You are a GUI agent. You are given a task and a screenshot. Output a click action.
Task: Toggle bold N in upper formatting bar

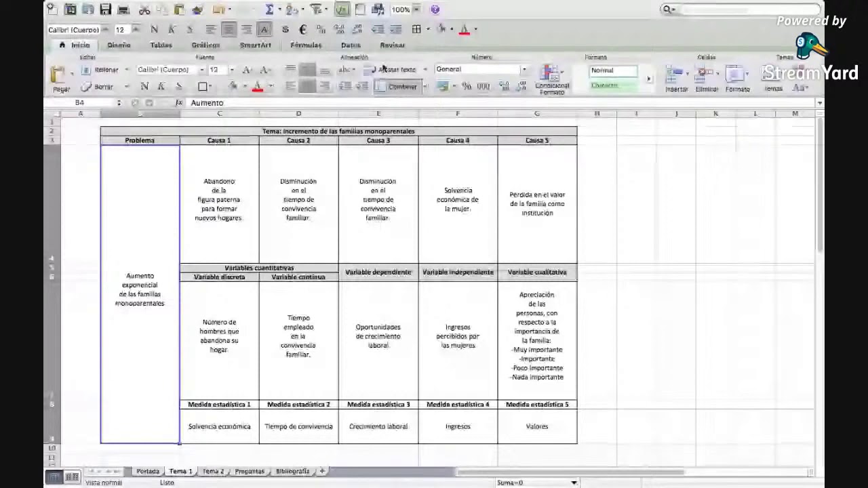(154, 29)
